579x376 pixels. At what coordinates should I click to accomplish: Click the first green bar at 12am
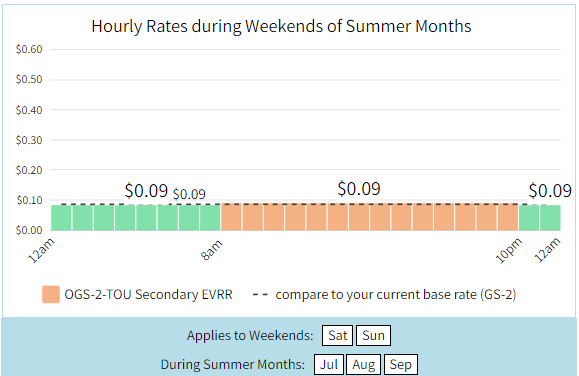(x=61, y=218)
